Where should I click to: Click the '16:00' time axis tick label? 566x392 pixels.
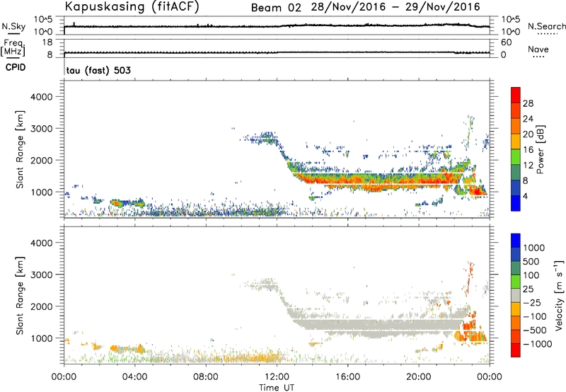pos(347,377)
